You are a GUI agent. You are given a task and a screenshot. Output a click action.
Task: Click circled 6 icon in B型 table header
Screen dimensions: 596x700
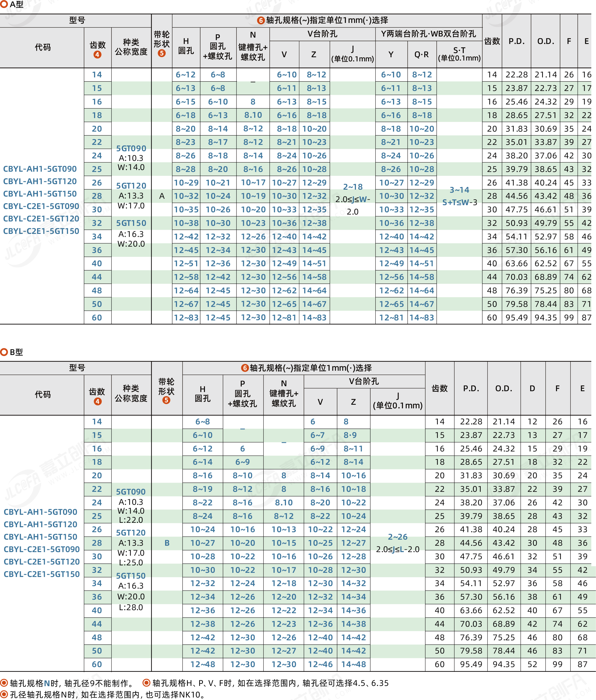click(244, 368)
